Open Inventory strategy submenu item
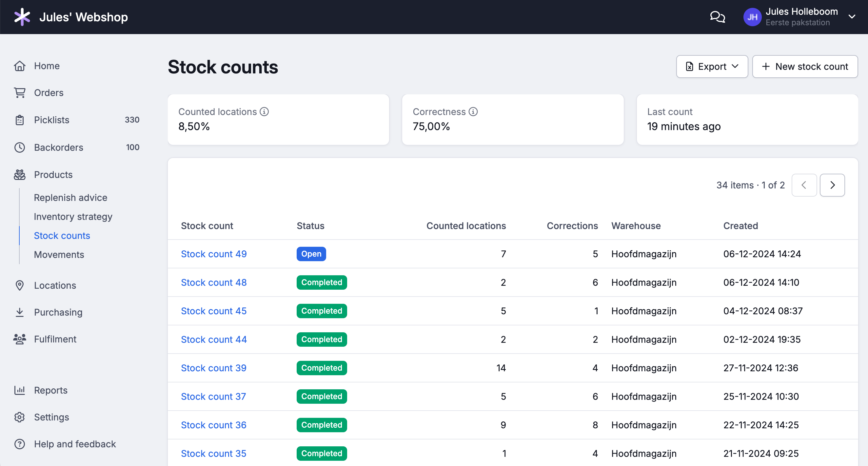This screenshot has height=466, width=868. coord(73,217)
